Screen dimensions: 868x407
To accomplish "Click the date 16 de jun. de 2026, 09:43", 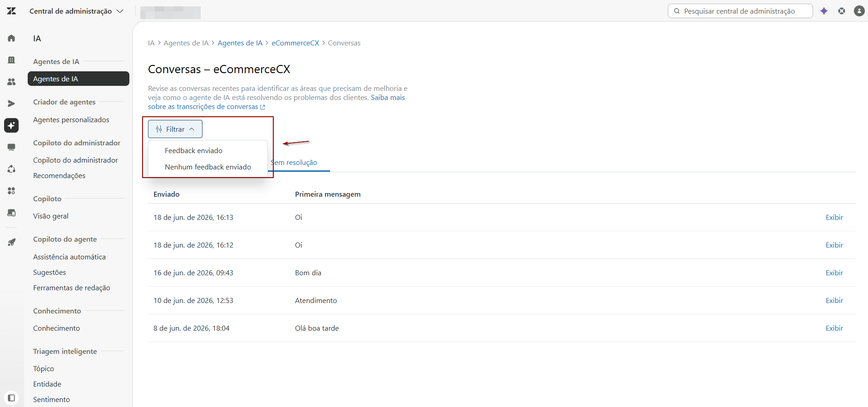I will point(193,273).
